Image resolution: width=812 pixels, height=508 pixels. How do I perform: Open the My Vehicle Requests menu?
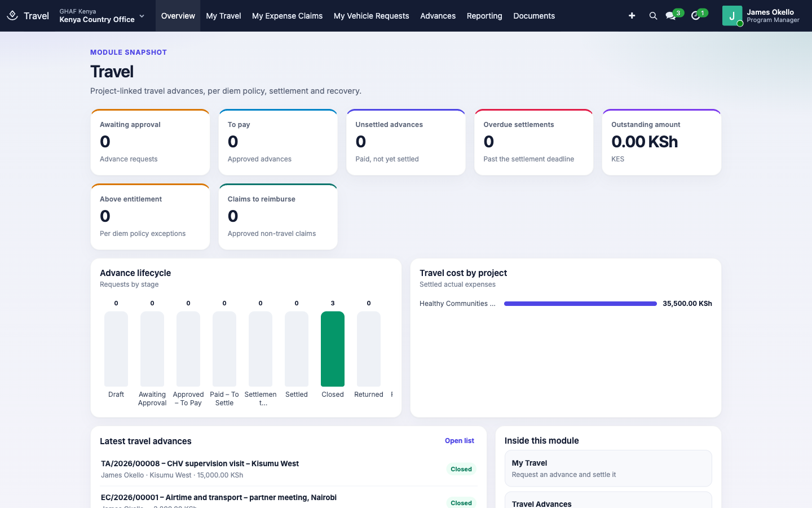(371, 16)
